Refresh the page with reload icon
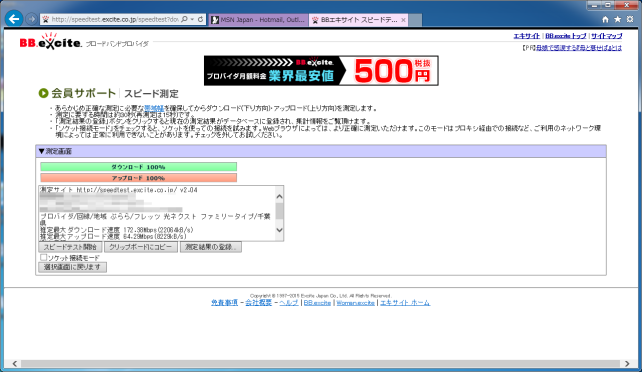 point(200,19)
